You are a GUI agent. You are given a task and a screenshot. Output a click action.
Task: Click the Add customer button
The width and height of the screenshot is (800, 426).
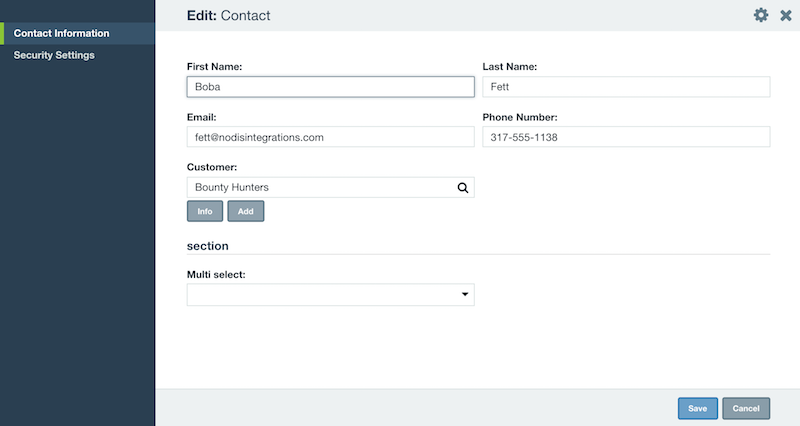point(245,211)
